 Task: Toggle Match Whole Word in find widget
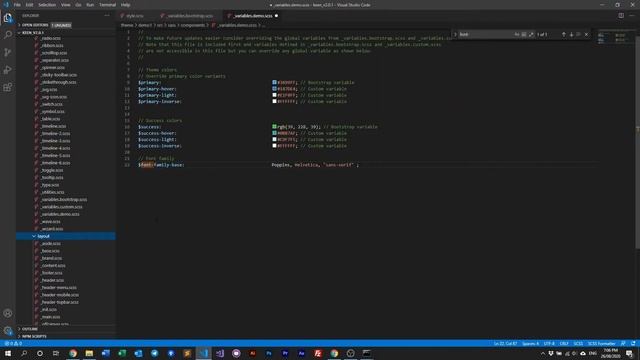[x=524, y=35]
